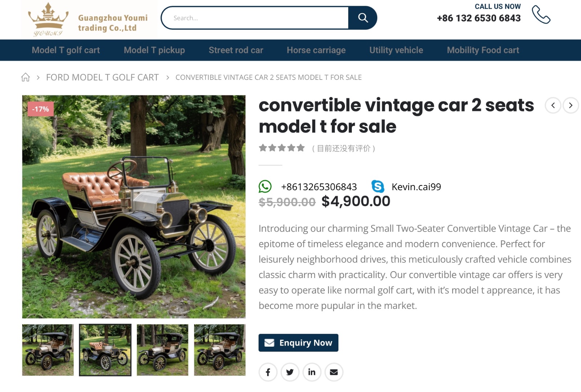Screen dimensions: 581x392
Task: Open the home breadcrumb icon
Action: (x=25, y=77)
